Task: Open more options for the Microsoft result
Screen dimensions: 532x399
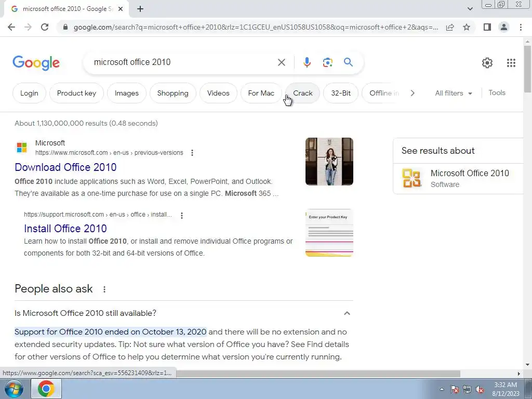Action: (192, 153)
